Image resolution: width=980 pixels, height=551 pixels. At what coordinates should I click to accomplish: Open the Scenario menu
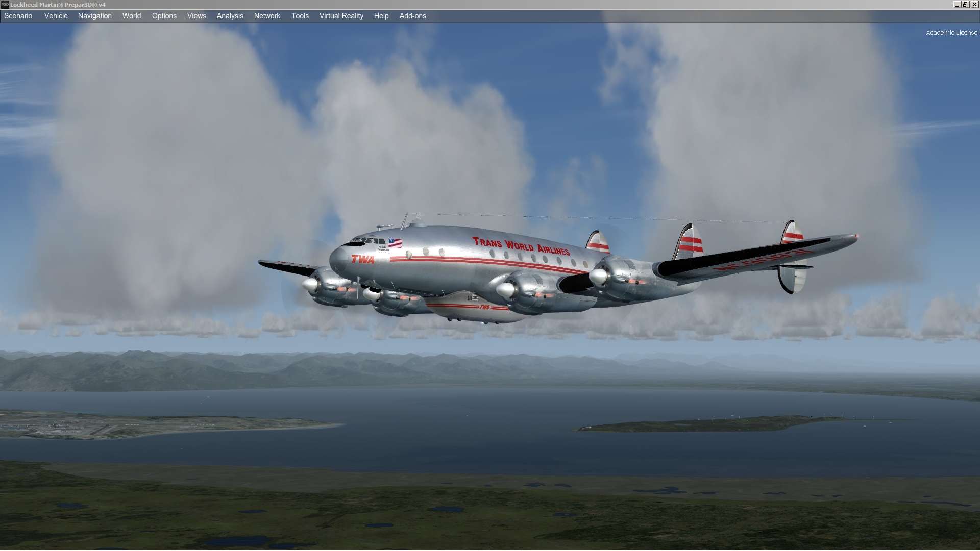18,16
